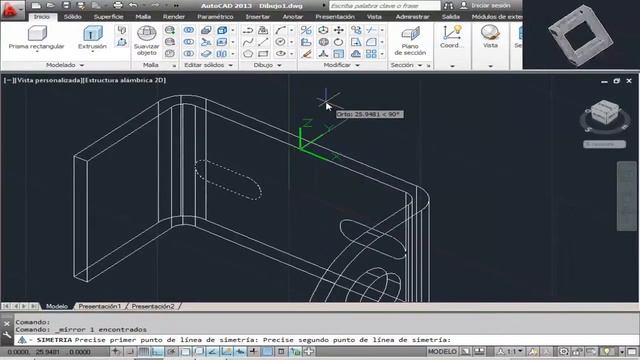Click the Save icon in quick access

coord(66,5)
